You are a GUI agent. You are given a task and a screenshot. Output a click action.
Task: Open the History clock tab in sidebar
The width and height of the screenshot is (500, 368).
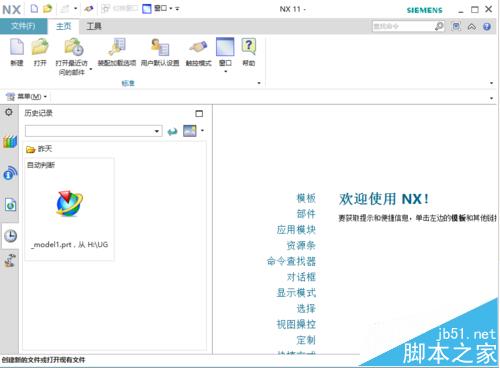[x=10, y=236]
